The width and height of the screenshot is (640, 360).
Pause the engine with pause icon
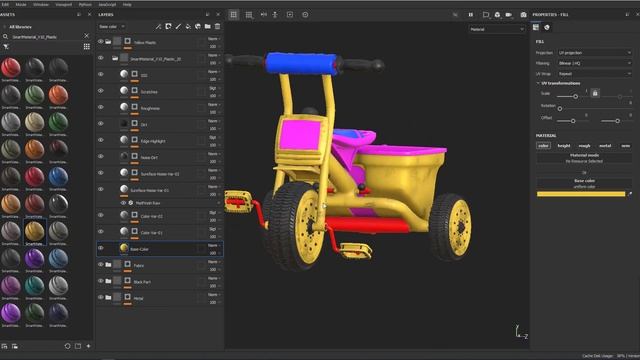tap(471, 15)
